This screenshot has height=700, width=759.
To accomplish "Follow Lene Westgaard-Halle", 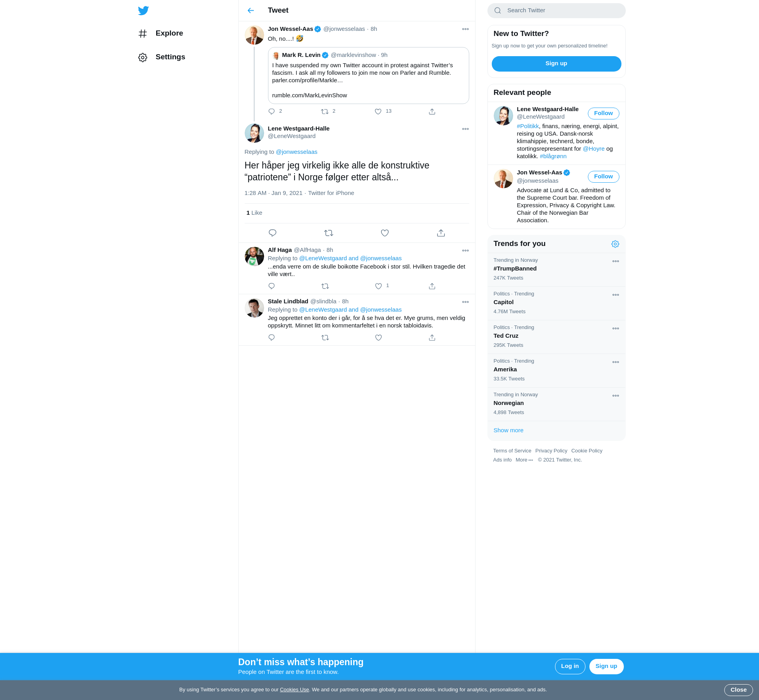I will tap(603, 114).
